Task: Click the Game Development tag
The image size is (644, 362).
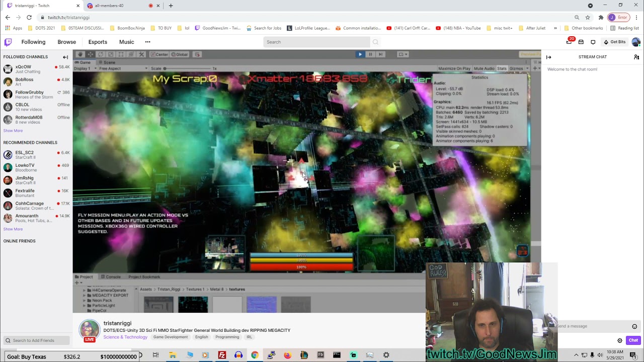Action: (x=171, y=337)
